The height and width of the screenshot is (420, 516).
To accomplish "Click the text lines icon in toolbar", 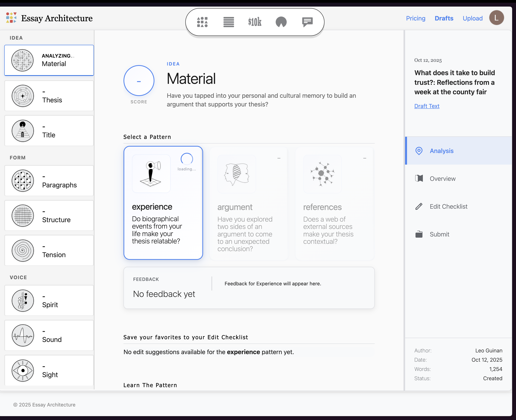I will click(x=228, y=22).
